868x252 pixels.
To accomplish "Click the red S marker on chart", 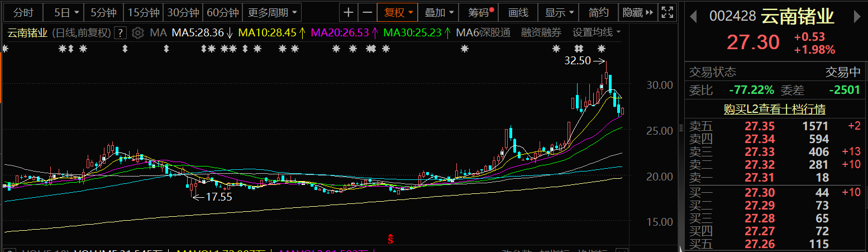I will click(x=391, y=239).
